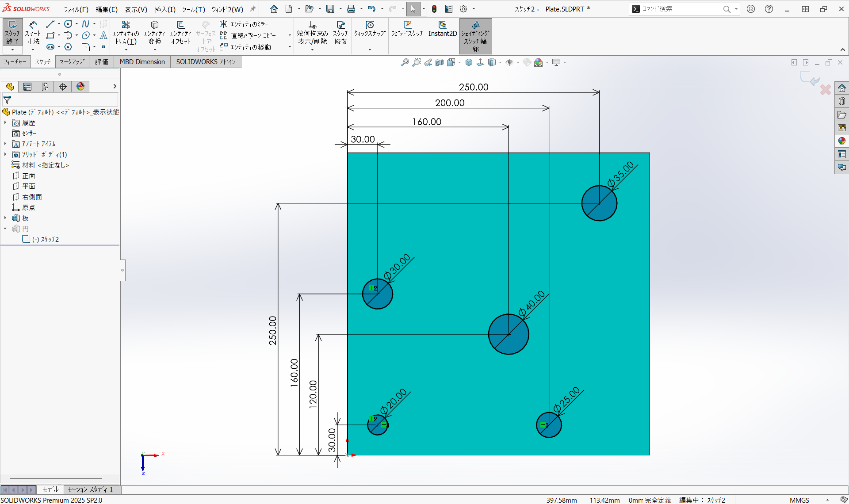Image resolution: width=849 pixels, height=504 pixels.
Task: Switch to フィーチャー tab
Action: click(x=15, y=61)
